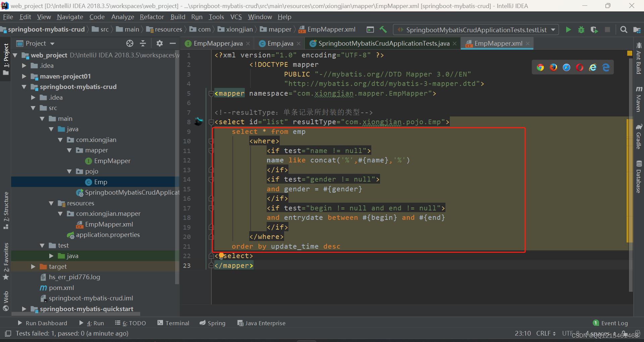Run the selected test configuration
The image size is (644, 342).
pyautogui.click(x=568, y=30)
